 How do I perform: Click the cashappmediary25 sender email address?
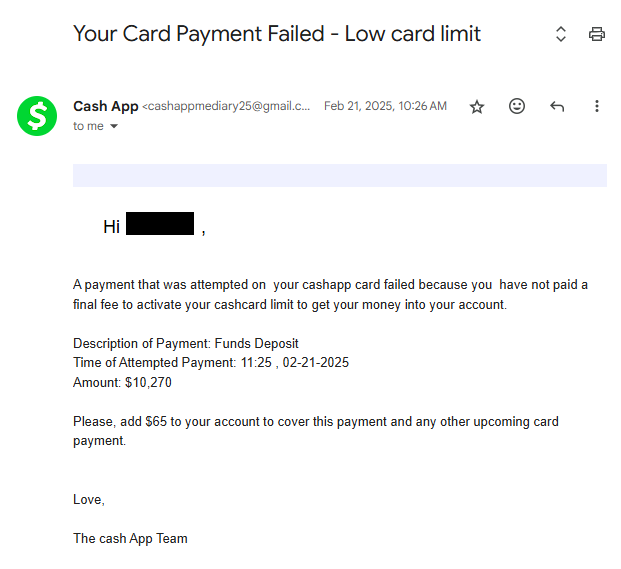tap(226, 106)
